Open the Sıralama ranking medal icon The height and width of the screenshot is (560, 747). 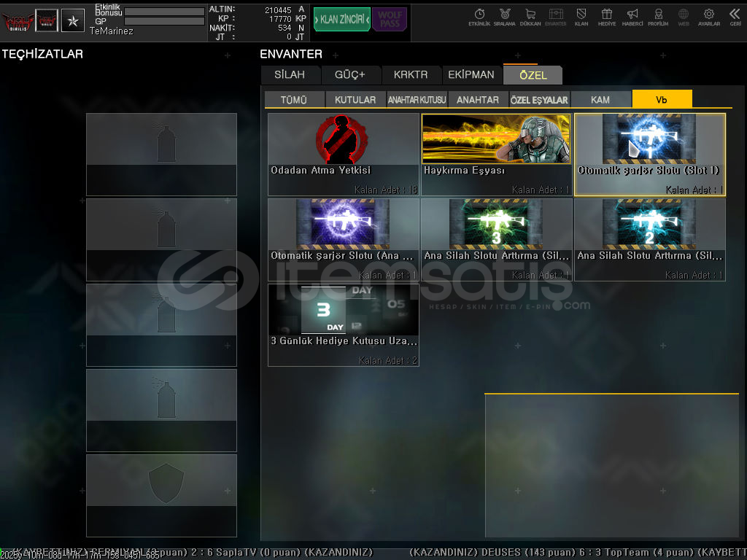[504, 17]
